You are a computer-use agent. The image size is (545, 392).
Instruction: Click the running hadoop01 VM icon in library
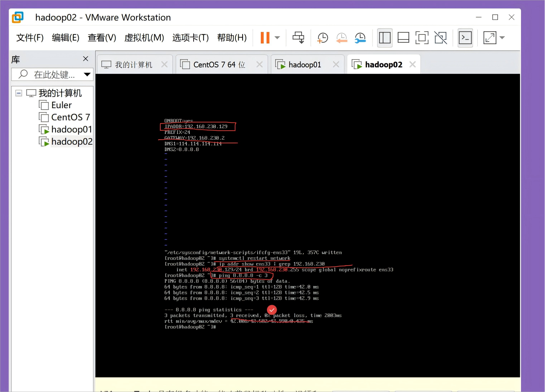(44, 130)
